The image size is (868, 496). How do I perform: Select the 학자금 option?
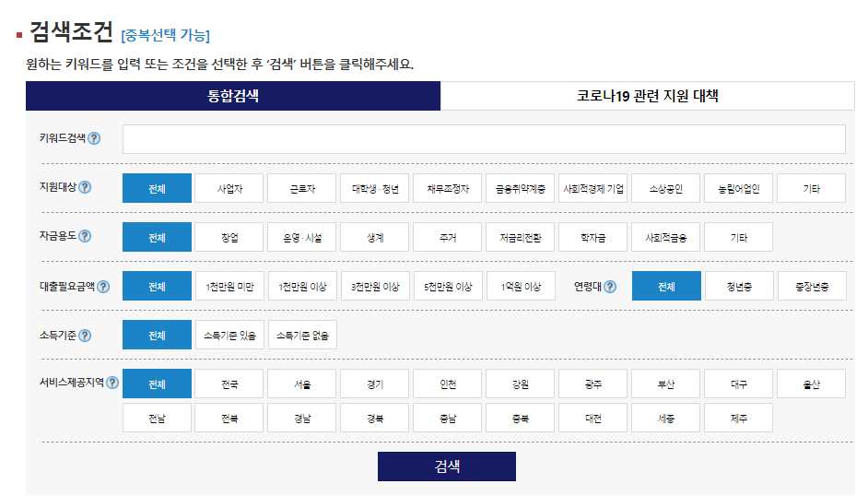(592, 237)
